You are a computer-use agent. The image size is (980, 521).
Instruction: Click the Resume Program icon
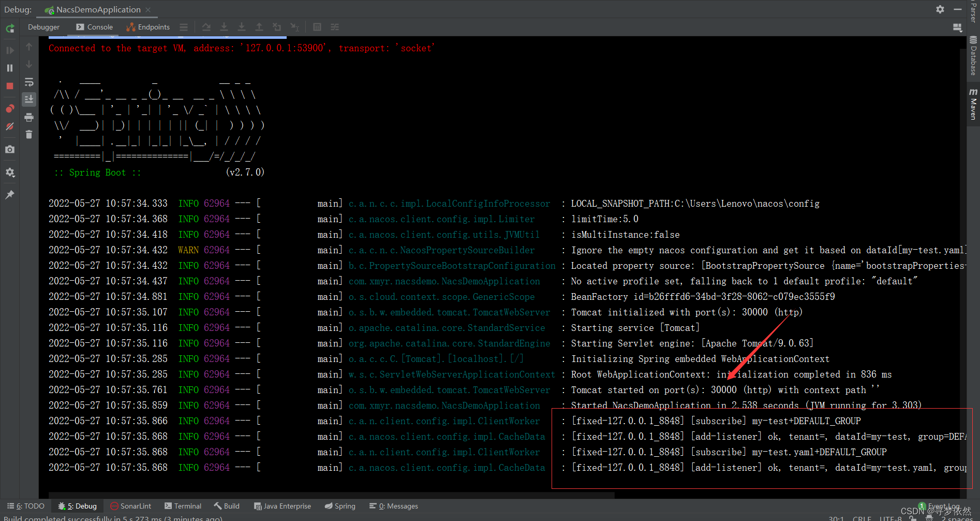[x=10, y=50]
